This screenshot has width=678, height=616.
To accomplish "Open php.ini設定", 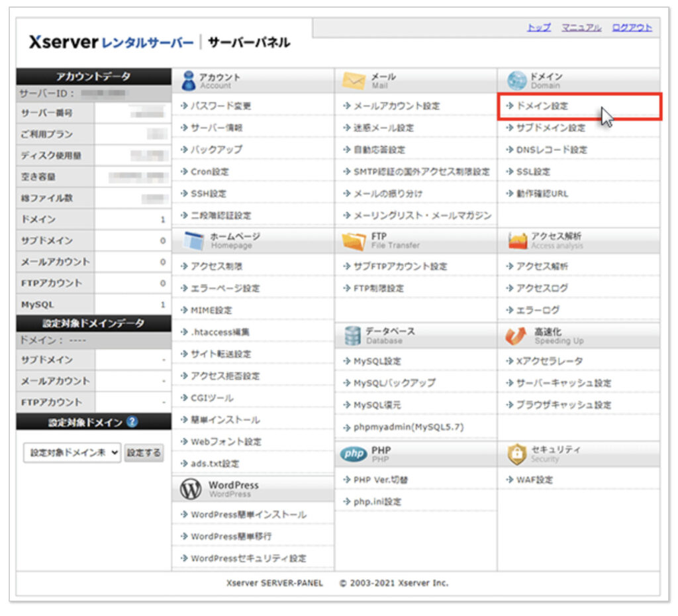I will tap(377, 502).
